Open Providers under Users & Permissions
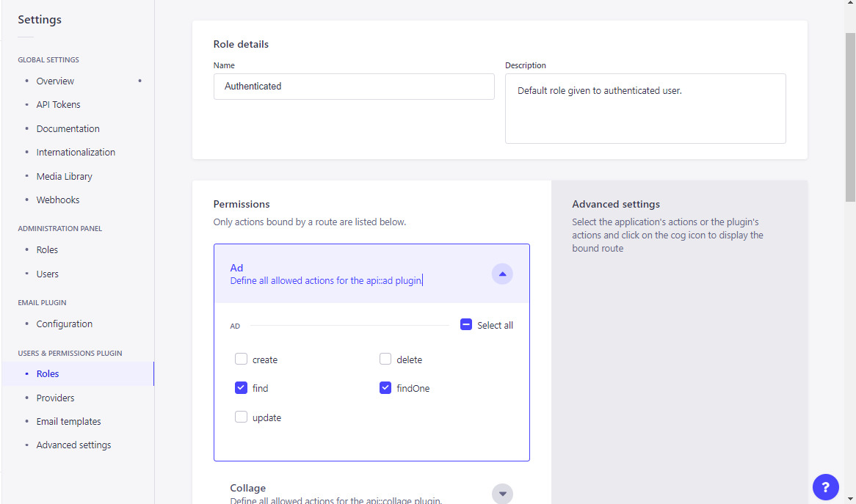The image size is (856, 504). click(55, 398)
